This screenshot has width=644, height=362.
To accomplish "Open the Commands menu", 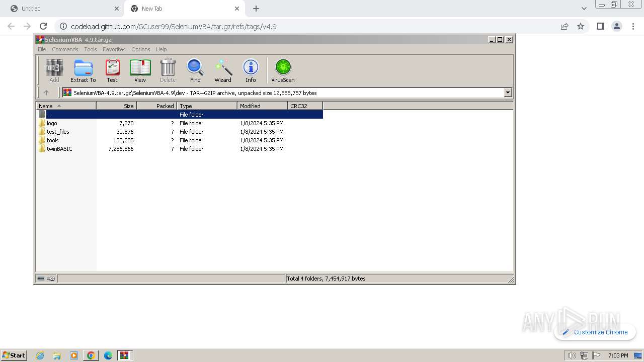I will click(65, 49).
